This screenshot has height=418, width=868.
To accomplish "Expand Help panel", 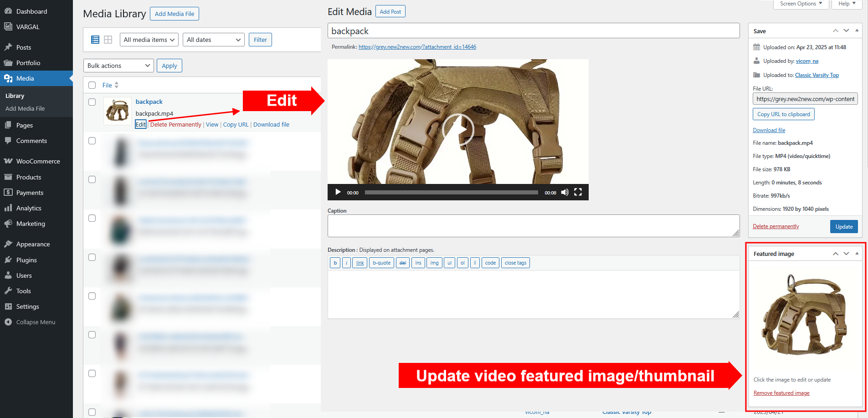I will coord(847,4).
